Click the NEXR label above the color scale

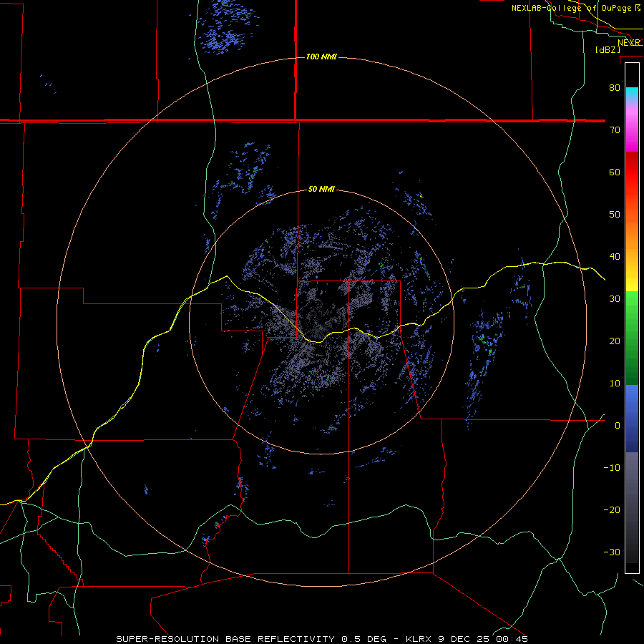click(x=629, y=43)
